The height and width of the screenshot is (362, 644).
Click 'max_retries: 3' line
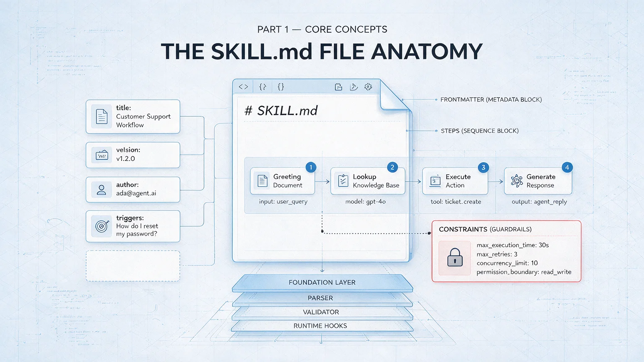coord(497,254)
